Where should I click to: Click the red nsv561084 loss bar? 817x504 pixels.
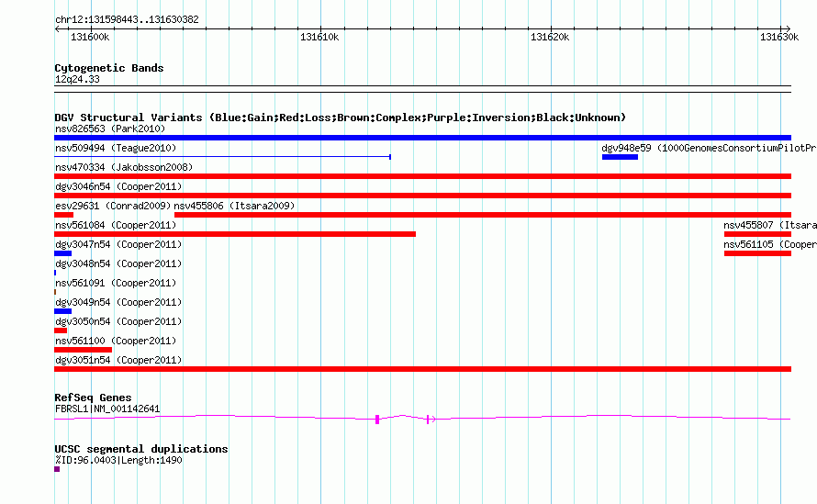click(x=235, y=234)
